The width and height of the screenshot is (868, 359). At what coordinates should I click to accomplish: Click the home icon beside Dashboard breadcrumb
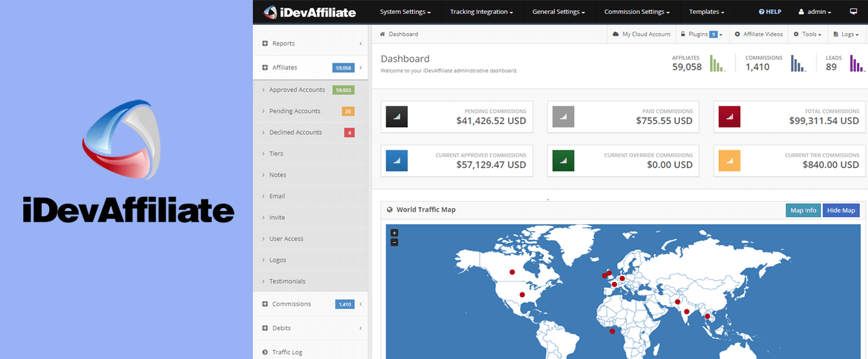382,34
